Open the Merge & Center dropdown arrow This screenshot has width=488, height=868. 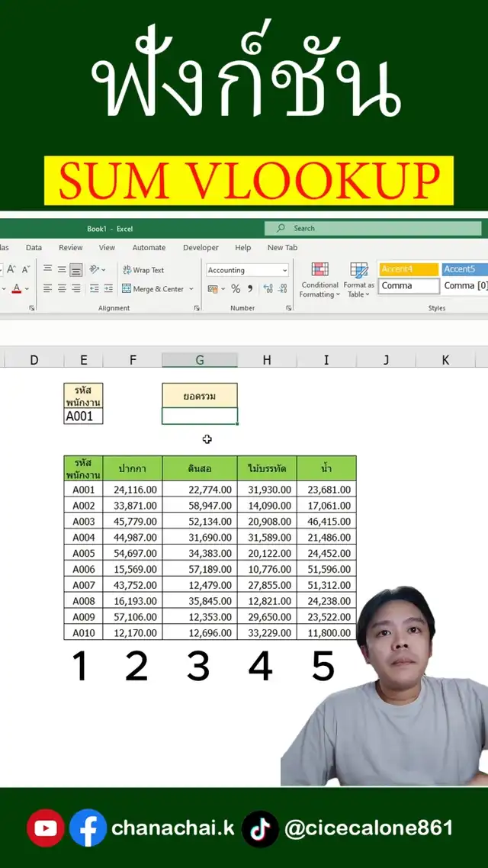point(191,289)
